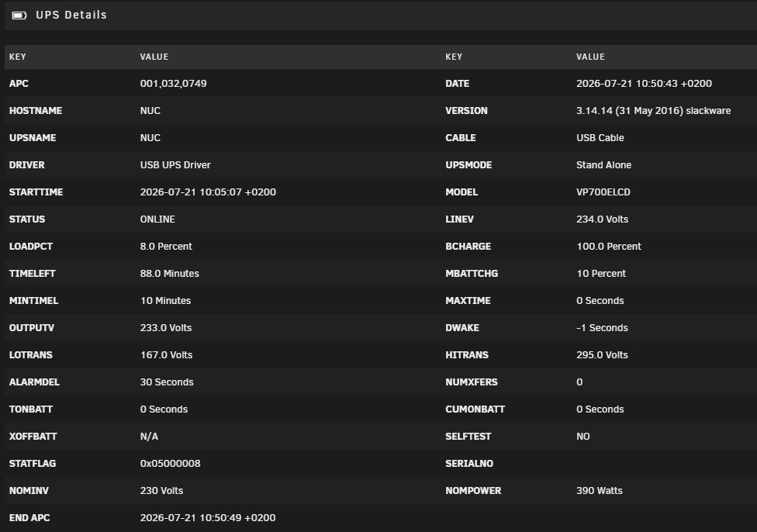Image resolution: width=757 pixels, height=532 pixels.
Task: Select the STARTTIME timestamp value
Action: coord(208,192)
